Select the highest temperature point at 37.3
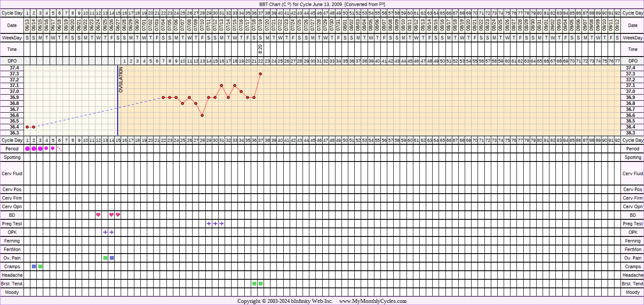Image resolution: width=644 pixels, height=305 pixels. tap(260, 74)
